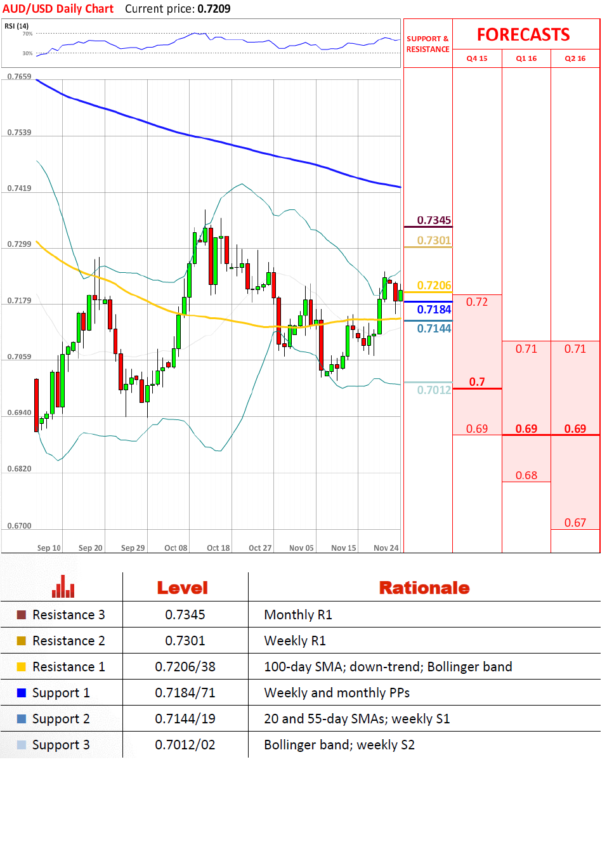Click the Support 2 steel-blue color square
Viewport: 607px width, 868px height.
[x=22, y=719]
